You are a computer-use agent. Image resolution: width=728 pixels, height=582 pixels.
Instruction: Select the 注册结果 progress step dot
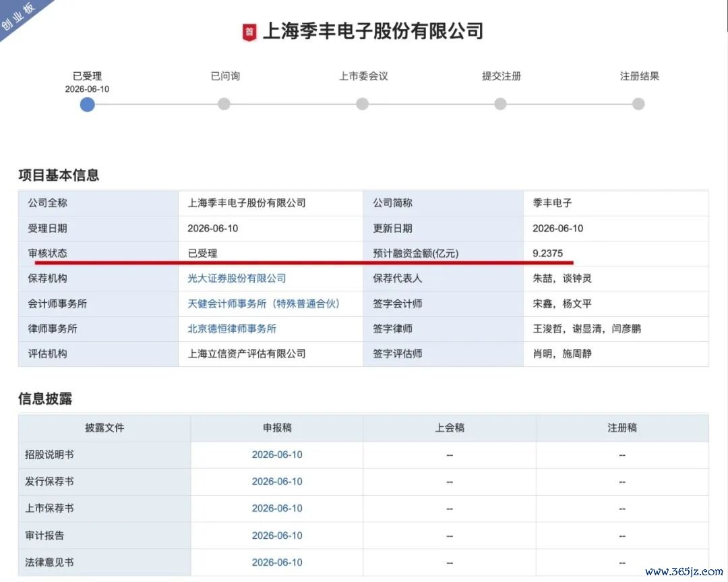click(x=638, y=104)
